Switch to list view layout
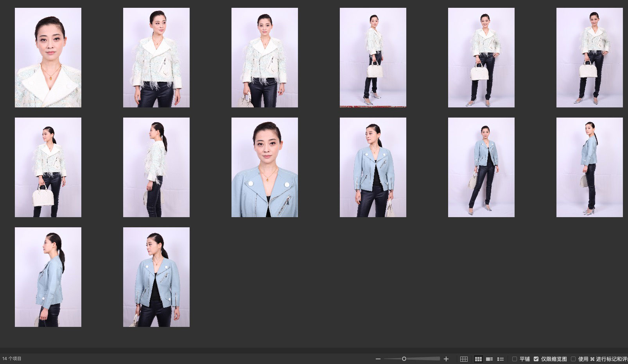This screenshot has height=364, width=628. pos(500,359)
